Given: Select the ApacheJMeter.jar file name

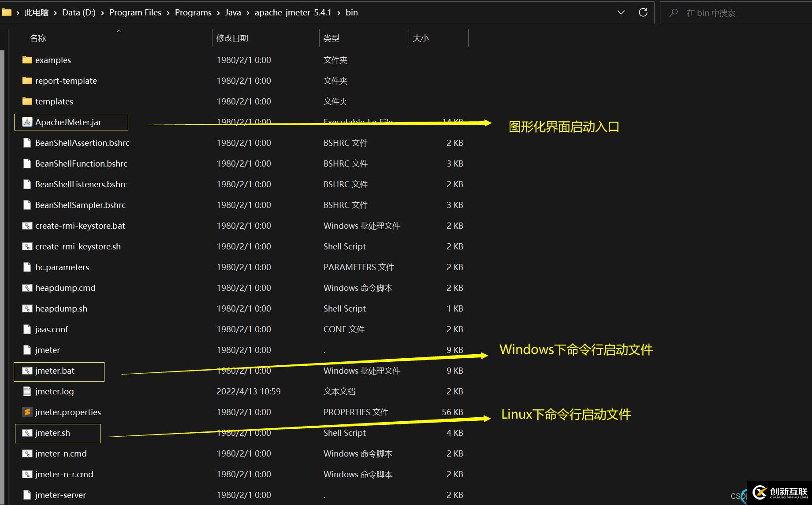Looking at the screenshot, I should [68, 122].
